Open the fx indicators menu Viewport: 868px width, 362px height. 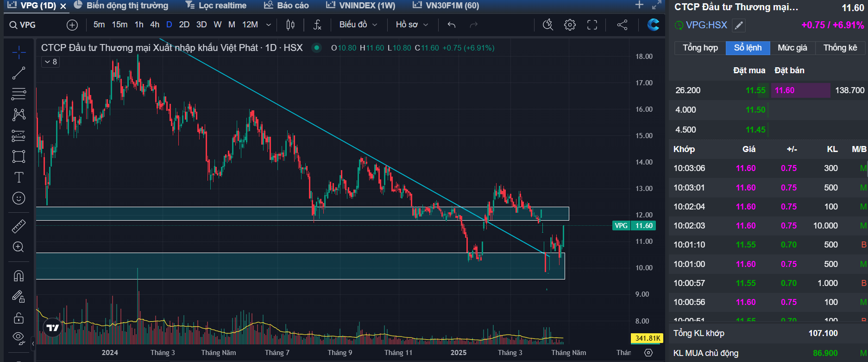pyautogui.click(x=317, y=25)
